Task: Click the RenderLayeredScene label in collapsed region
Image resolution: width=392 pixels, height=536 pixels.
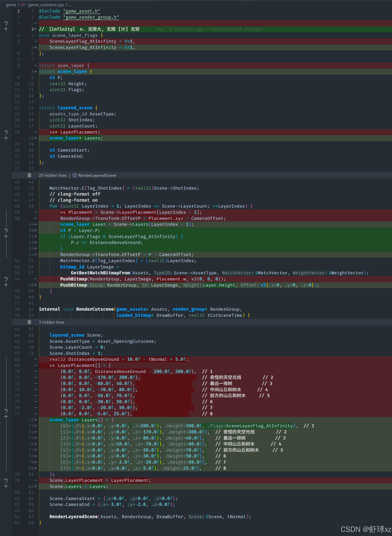Action: 97,175
